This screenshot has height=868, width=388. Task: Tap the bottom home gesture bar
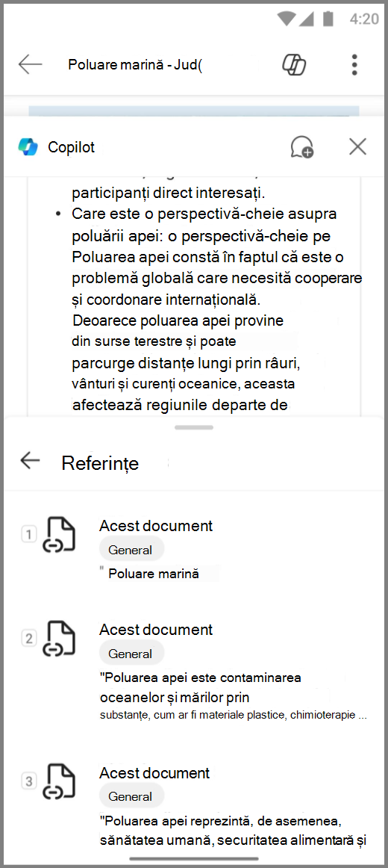194,859
